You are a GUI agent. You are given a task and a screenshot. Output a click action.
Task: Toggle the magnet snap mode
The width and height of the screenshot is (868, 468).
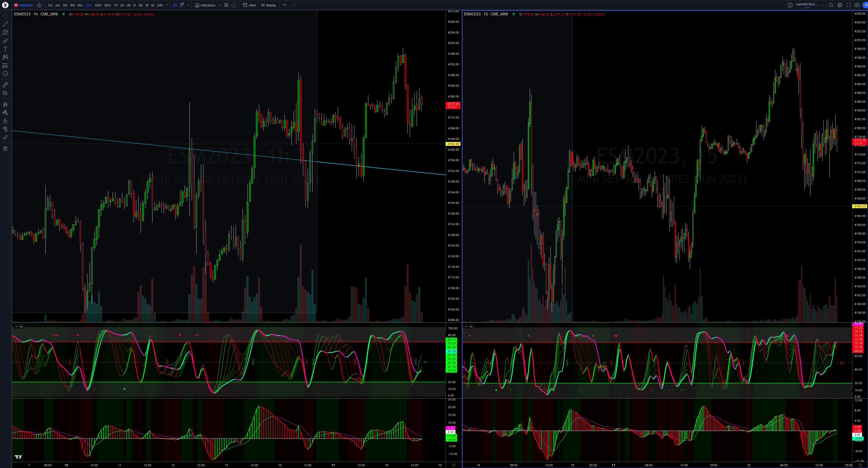coord(5,105)
